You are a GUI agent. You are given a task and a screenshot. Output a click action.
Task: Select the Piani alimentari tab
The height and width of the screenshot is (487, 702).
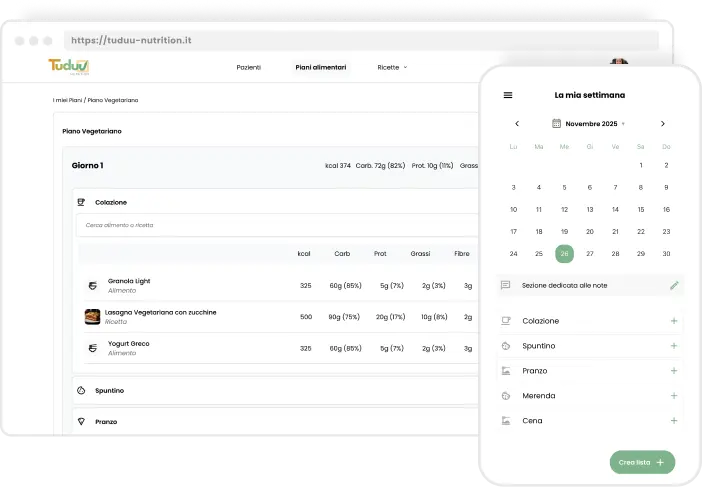click(x=320, y=67)
